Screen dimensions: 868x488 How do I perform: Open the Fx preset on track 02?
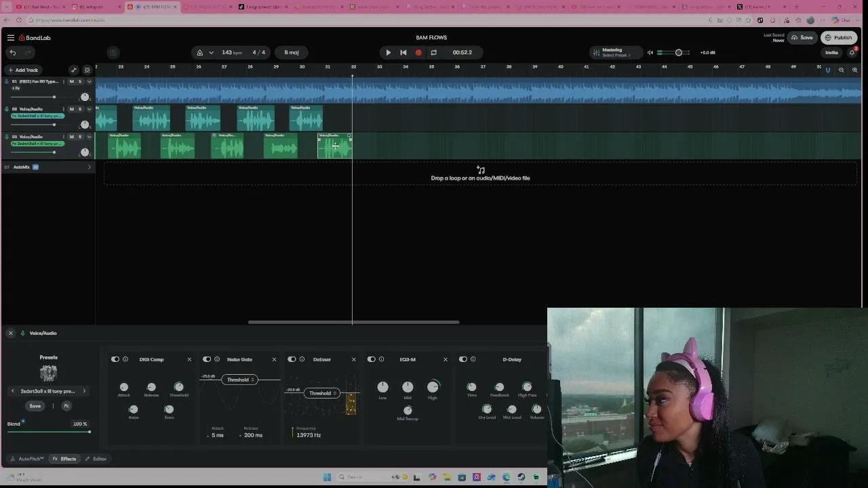point(37,116)
